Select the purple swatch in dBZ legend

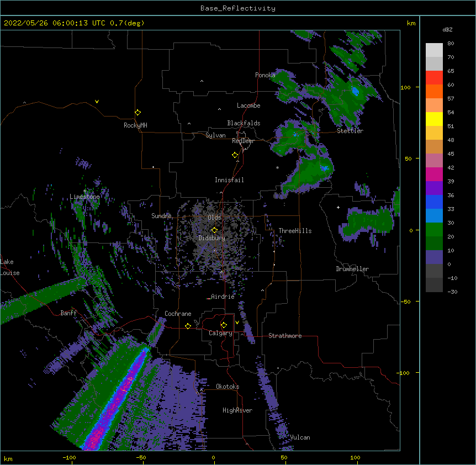tap(434, 188)
